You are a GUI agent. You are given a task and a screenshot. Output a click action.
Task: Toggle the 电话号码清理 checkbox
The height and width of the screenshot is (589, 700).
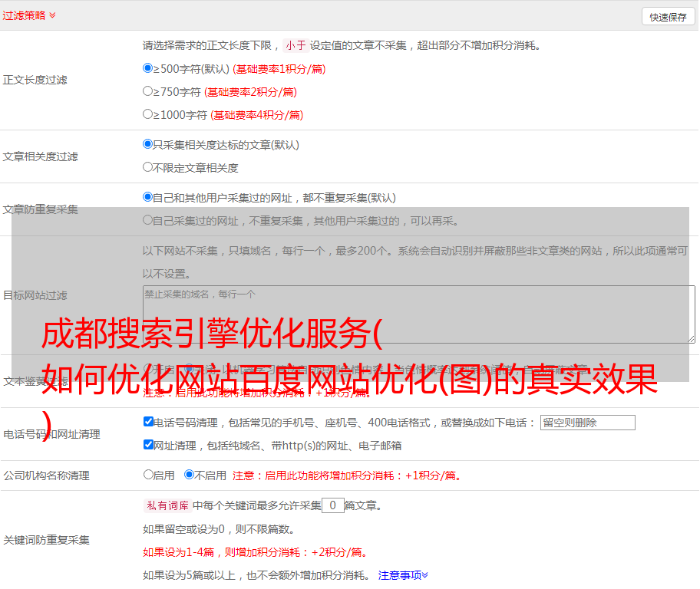[149, 422]
